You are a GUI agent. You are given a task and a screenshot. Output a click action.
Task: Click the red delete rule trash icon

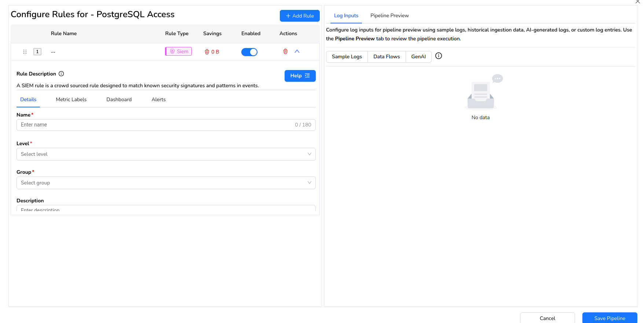(x=285, y=52)
